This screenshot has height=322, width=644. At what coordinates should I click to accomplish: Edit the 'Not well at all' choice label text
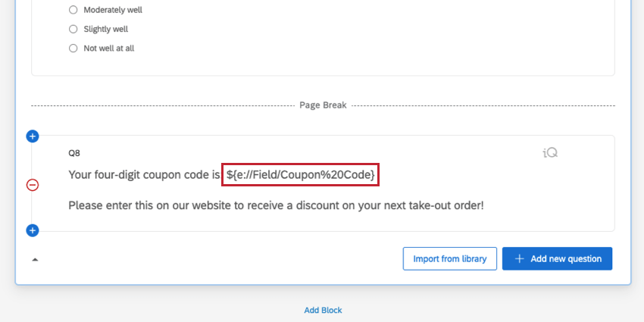pos(109,48)
